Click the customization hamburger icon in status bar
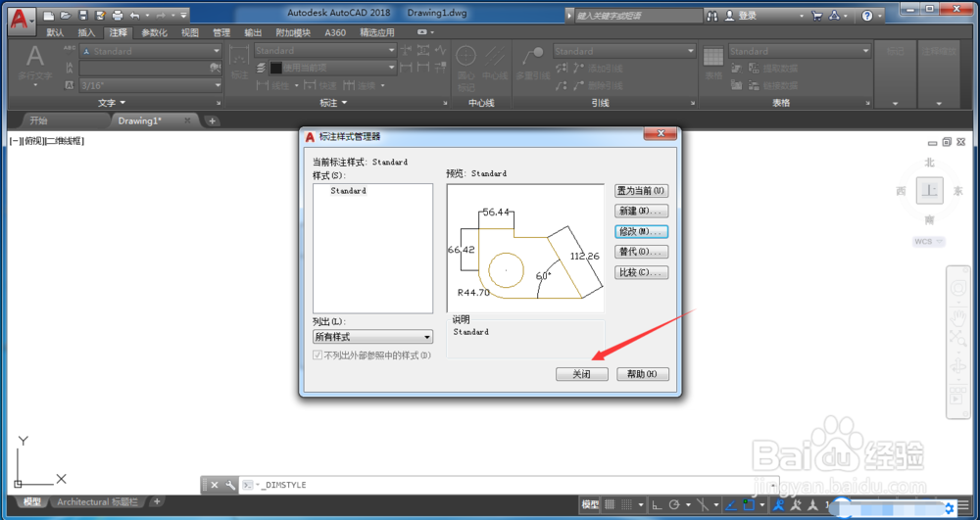 click(x=963, y=506)
